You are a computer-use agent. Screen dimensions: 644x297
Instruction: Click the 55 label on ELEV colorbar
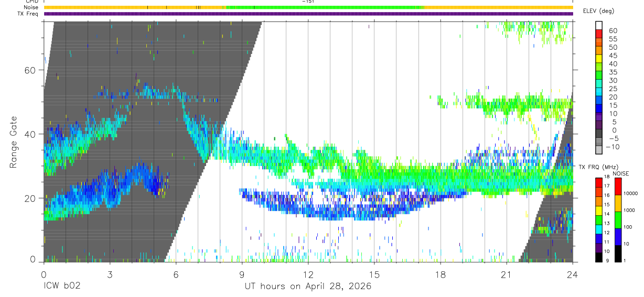click(613, 39)
